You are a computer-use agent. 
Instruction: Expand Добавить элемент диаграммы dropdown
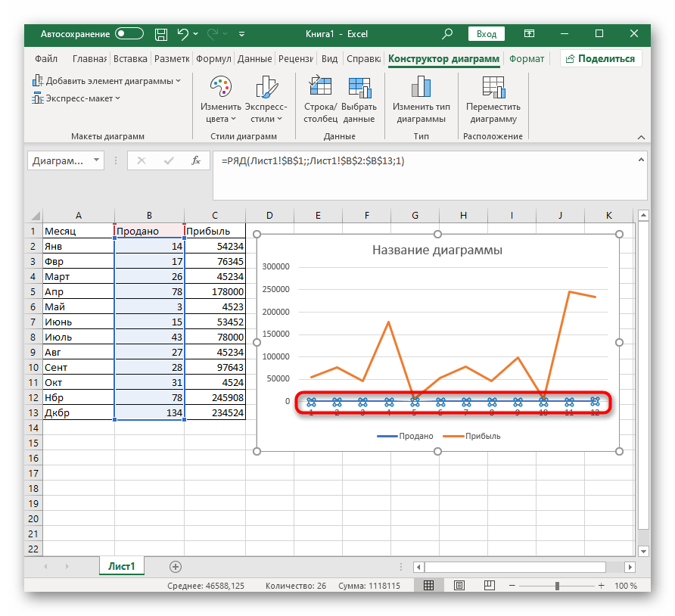107,81
